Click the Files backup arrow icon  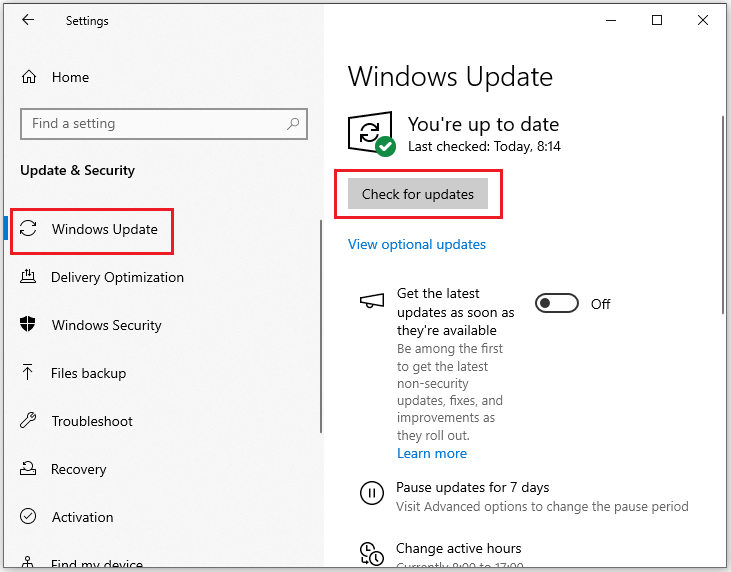point(29,373)
